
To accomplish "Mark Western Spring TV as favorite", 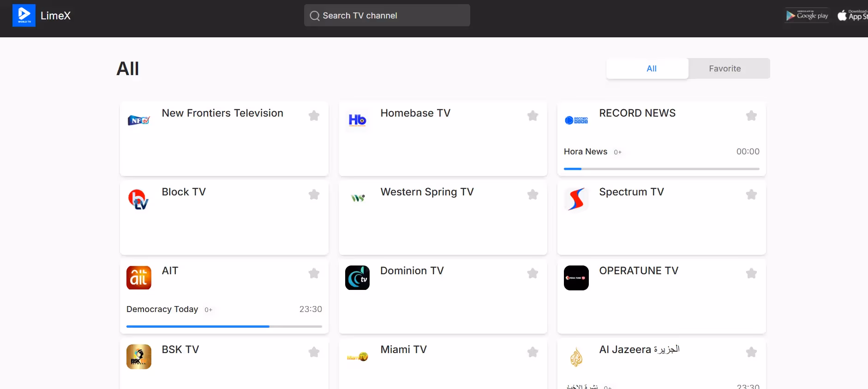I will point(533,194).
